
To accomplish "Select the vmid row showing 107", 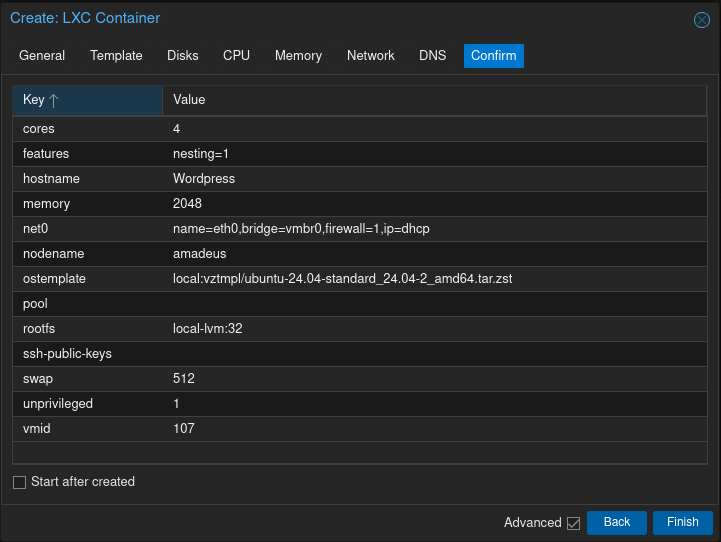I will 360,429.
